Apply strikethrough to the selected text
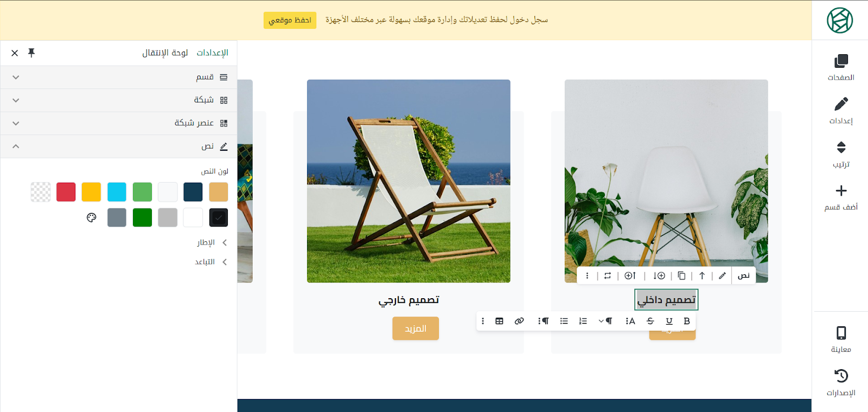This screenshot has width=868, height=412. (x=650, y=321)
